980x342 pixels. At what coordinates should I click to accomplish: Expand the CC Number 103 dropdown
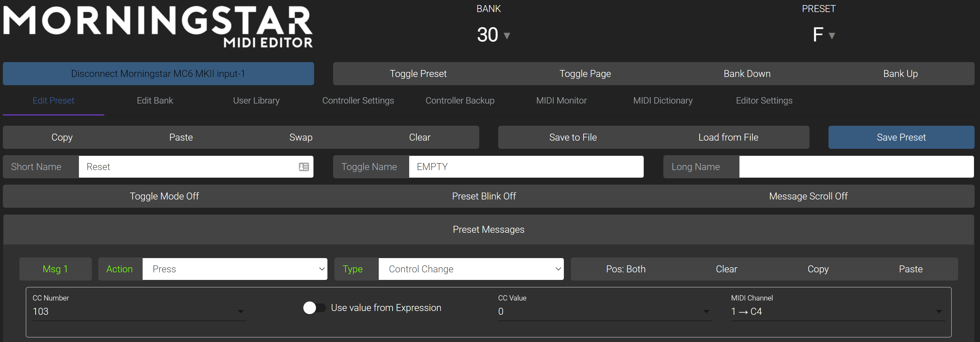241,312
